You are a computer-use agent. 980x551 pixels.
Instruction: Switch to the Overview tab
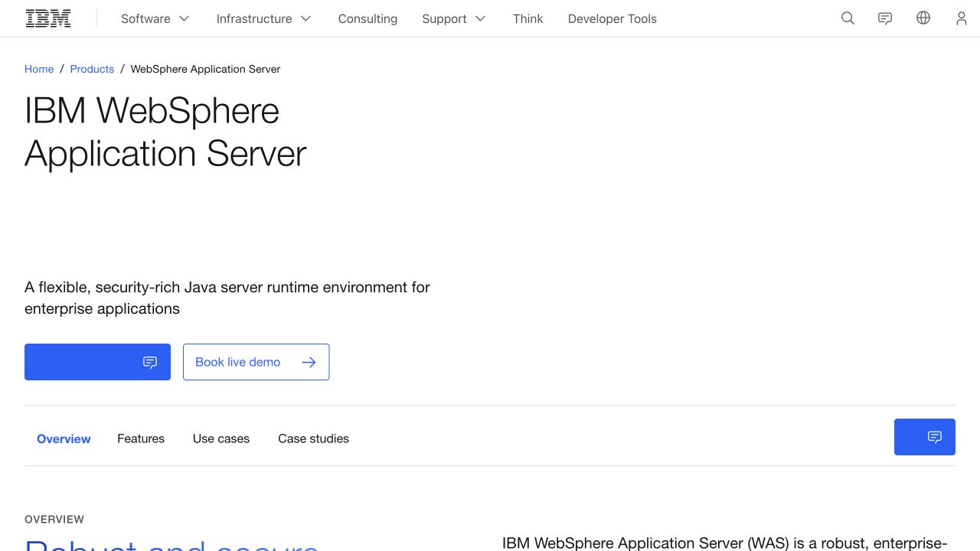click(x=64, y=439)
